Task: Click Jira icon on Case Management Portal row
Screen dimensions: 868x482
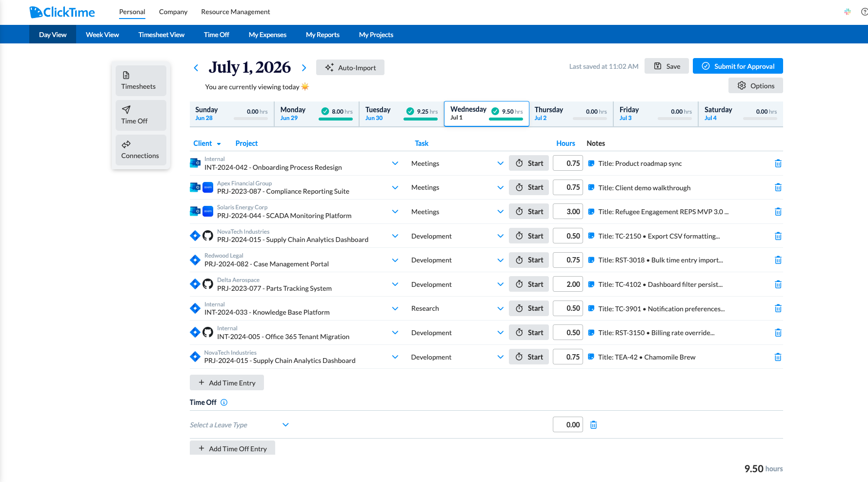Action: (195, 260)
